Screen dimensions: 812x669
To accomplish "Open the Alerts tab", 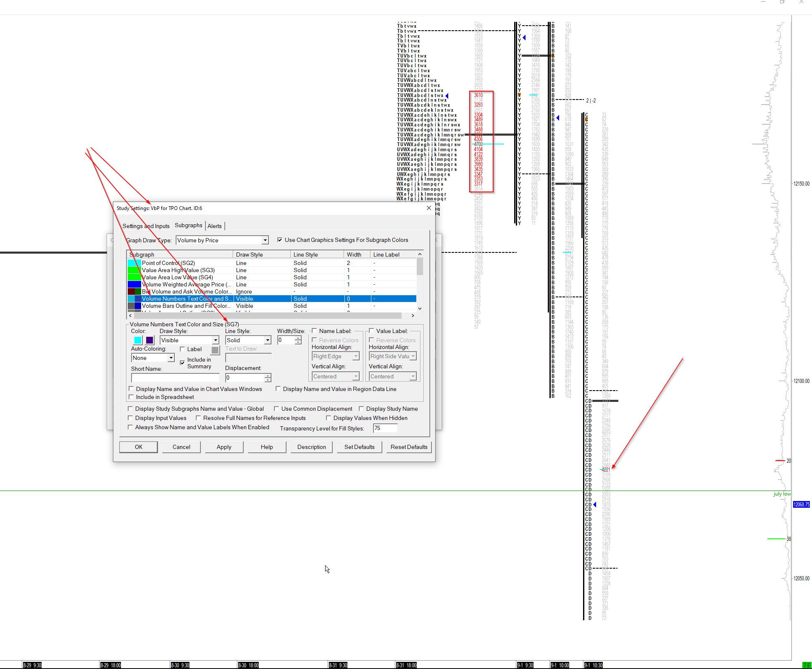I will point(214,226).
